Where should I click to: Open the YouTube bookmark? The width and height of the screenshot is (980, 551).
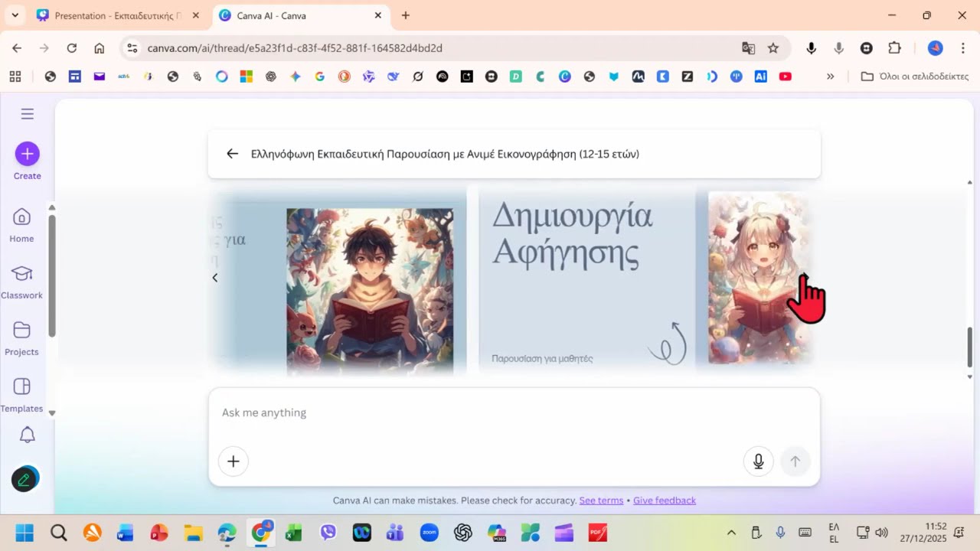786,77
